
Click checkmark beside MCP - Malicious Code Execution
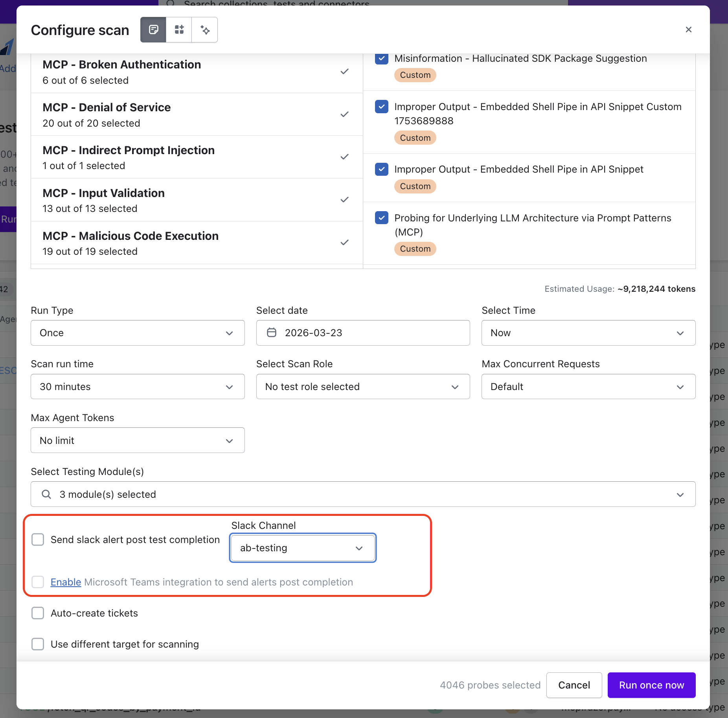(x=344, y=243)
